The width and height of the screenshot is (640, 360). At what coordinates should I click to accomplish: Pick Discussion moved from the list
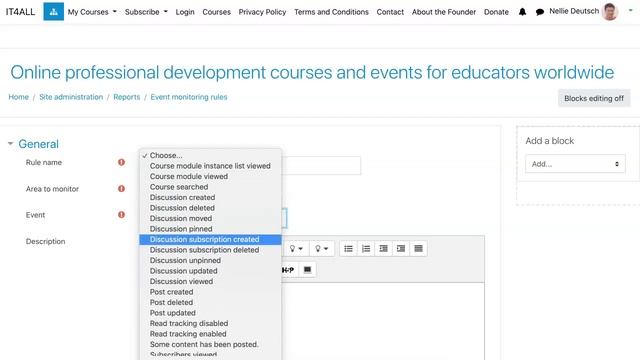pos(210,218)
